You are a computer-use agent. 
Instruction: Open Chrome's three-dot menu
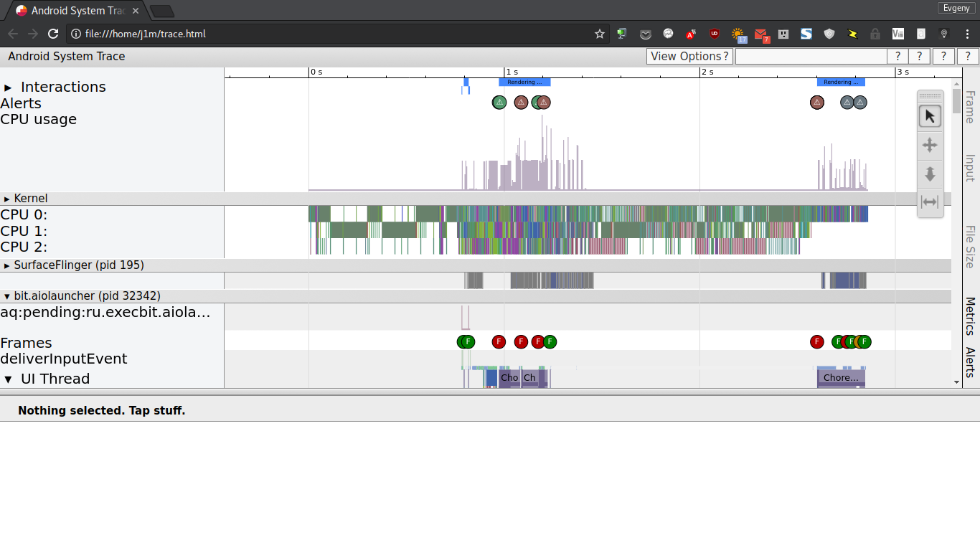coord(967,34)
